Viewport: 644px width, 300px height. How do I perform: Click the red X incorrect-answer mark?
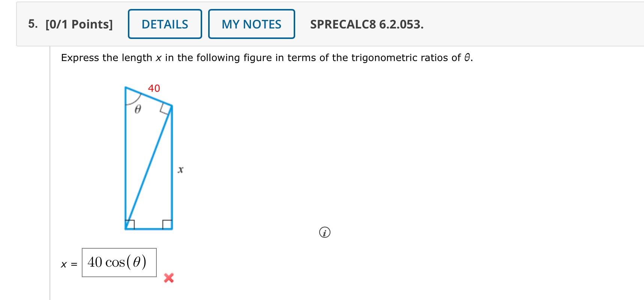[169, 278]
